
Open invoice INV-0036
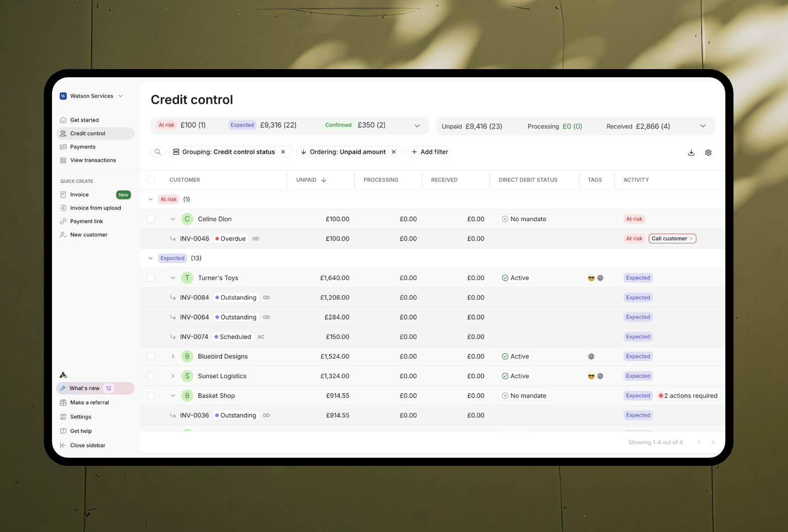[x=194, y=415]
